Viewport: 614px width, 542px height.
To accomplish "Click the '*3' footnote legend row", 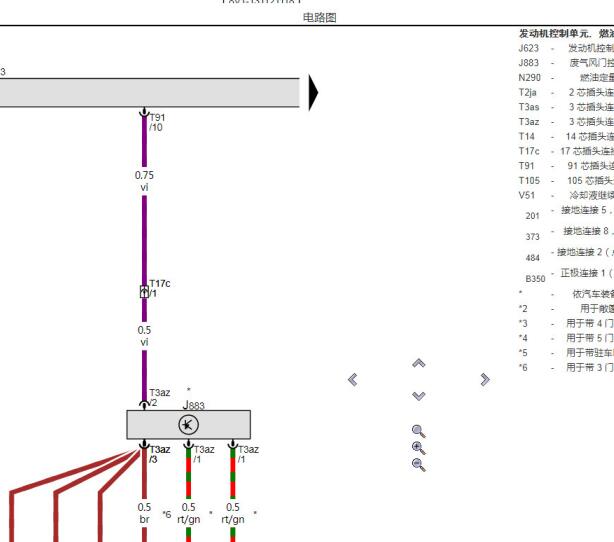I will [566, 323].
